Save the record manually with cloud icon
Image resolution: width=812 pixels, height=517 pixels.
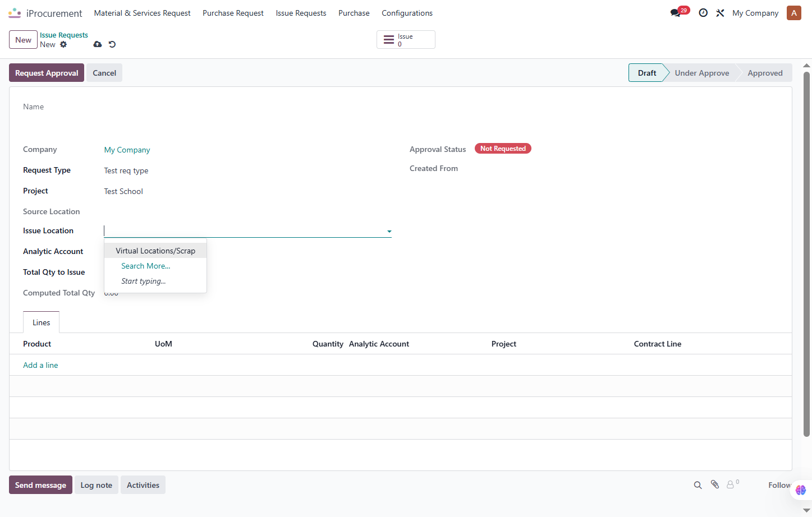pos(98,44)
